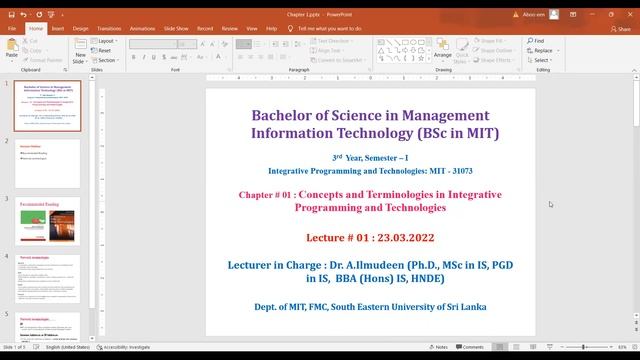This screenshot has width=640, height=360.
Task: Open the Notes pane from status bar
Action: pyautogui.click(x=439, y=347)
